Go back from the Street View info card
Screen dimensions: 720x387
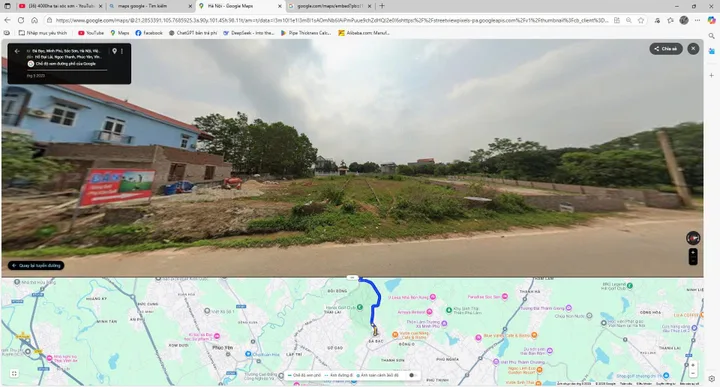coord(17,51)
